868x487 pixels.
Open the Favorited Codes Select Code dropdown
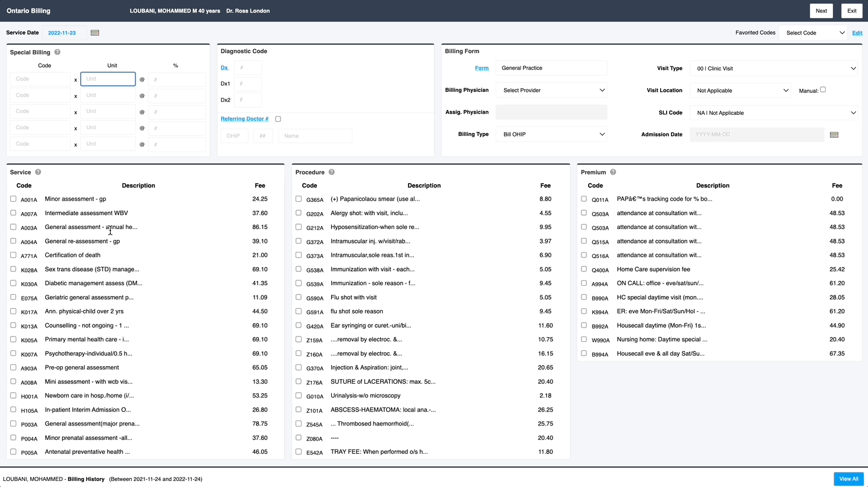[x=814, y=33]
